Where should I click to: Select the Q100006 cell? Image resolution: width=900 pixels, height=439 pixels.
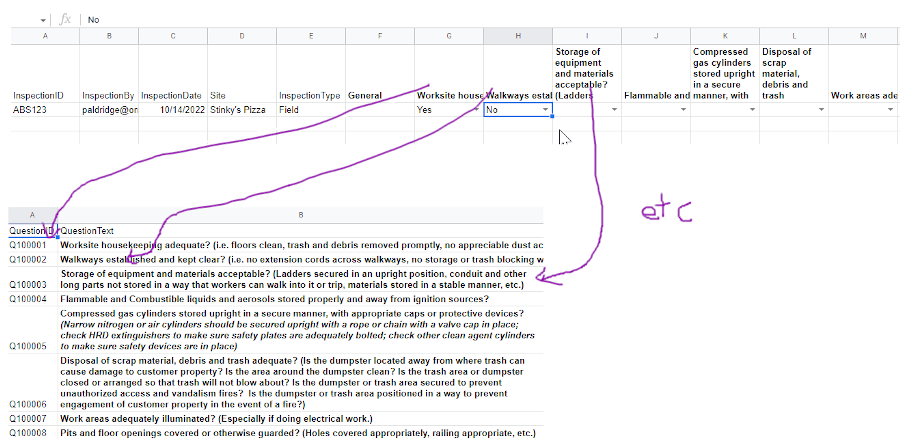(x=32, y=382)
